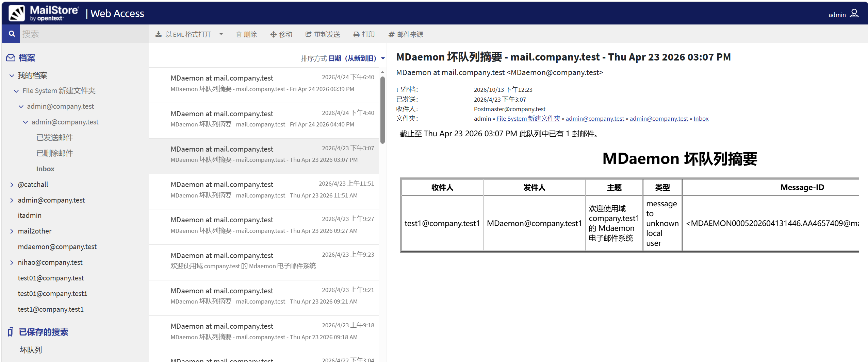The image size is (868, 362).
Task: Click the 删除 toolbar button
Action: pos(247,34)
